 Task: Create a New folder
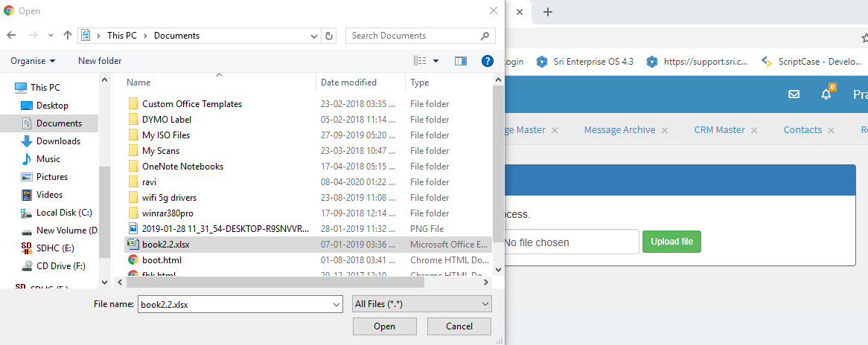point(100,61)
